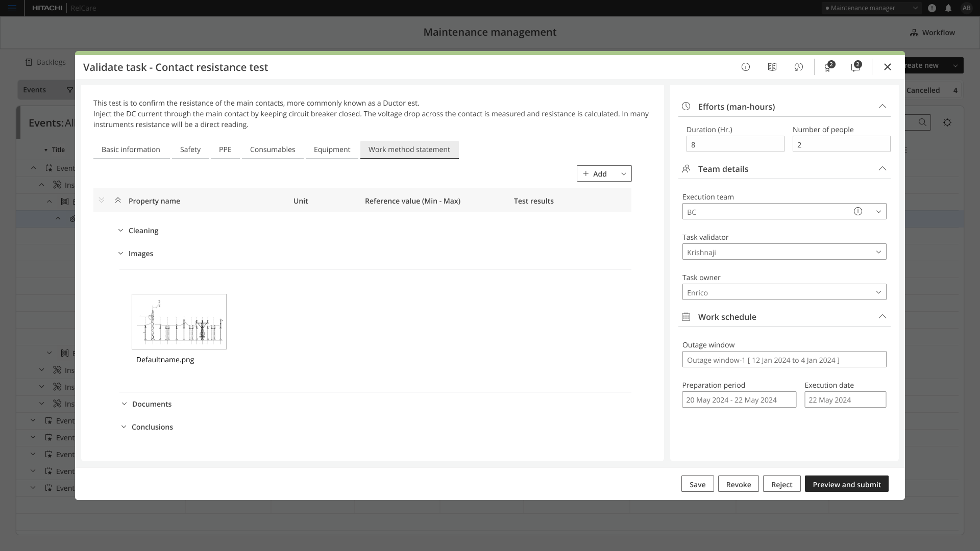980x551 pixels.
Task: Open the search magnifier in Events panel
Action: (x=923, y=122)
